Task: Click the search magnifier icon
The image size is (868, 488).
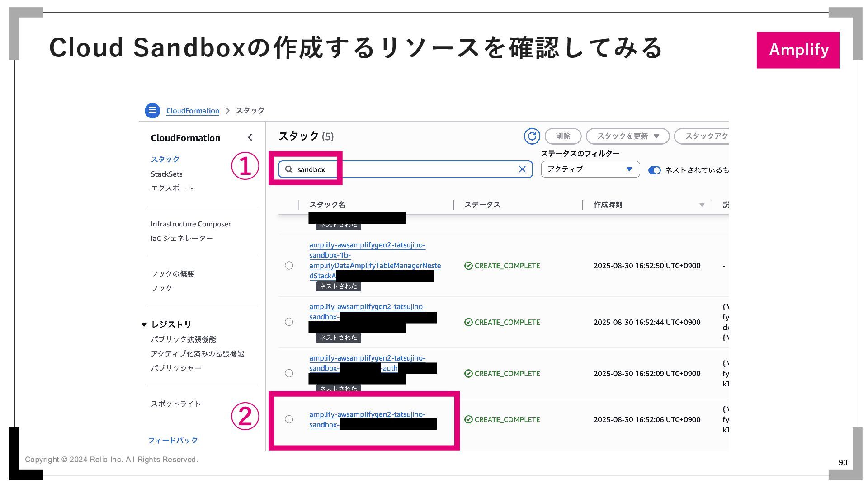Action: pos(289,169)
